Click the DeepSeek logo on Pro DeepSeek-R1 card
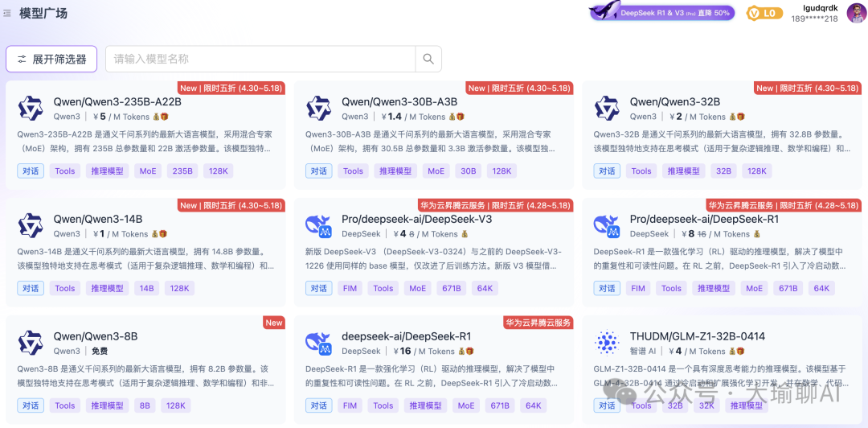This screenshot has width=868, height=428. [607, 225]
